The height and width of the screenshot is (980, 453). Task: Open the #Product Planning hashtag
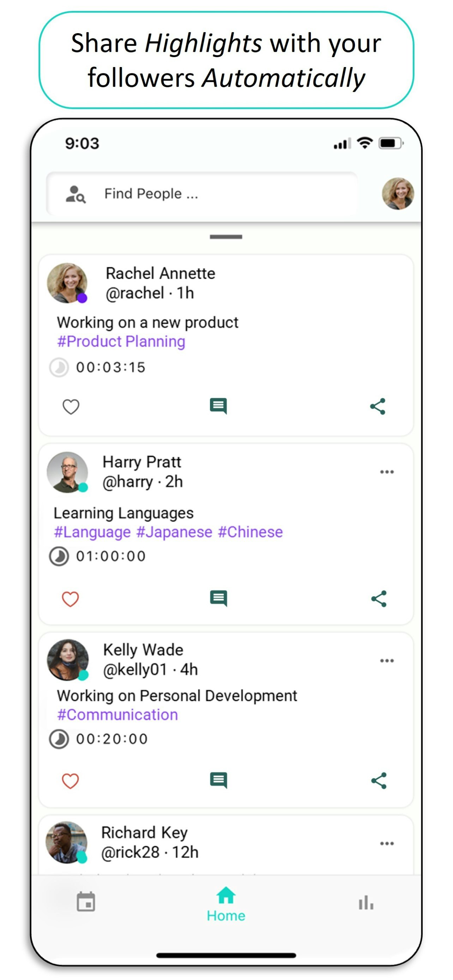(x=121, y=341)
